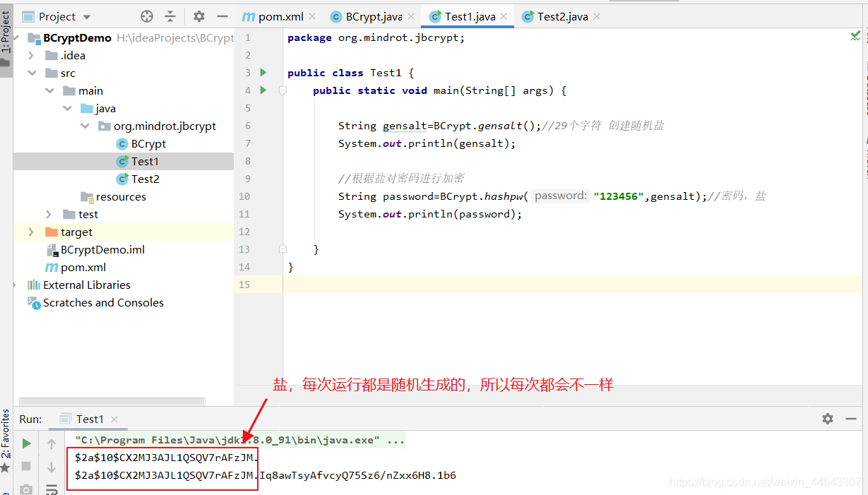The image size is (868, 495).
Task: Switch to the BCrypt.java tab
Action: point(366,16)
